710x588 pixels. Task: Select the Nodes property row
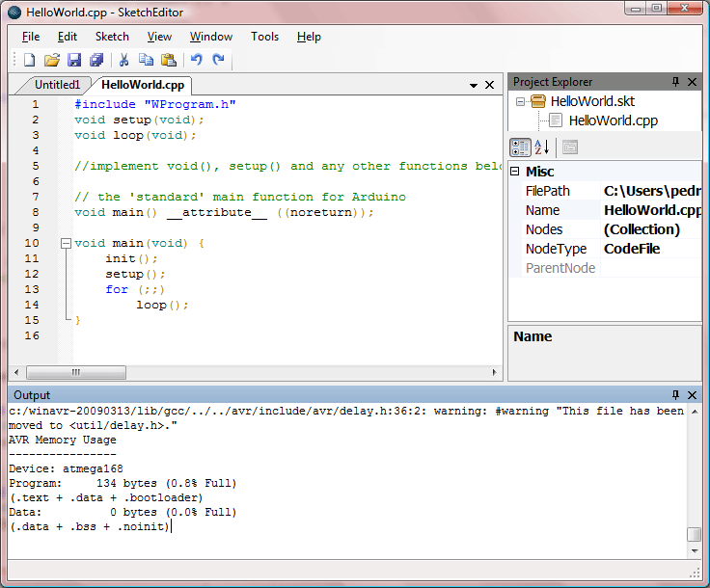(612, 229)
